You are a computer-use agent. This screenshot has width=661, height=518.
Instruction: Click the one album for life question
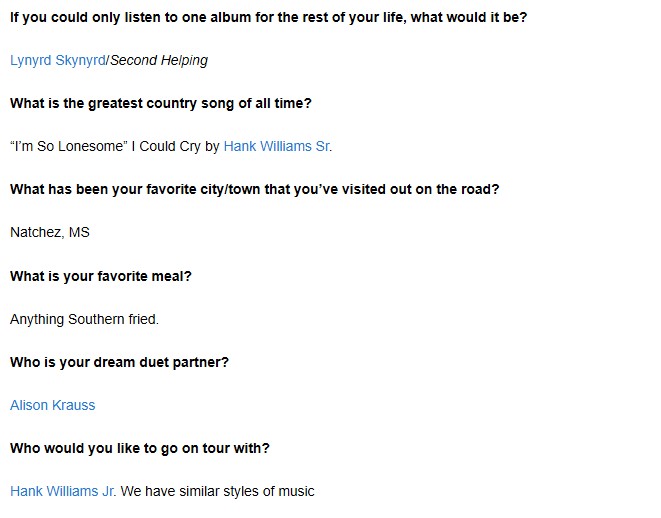[x=269, y=17]
